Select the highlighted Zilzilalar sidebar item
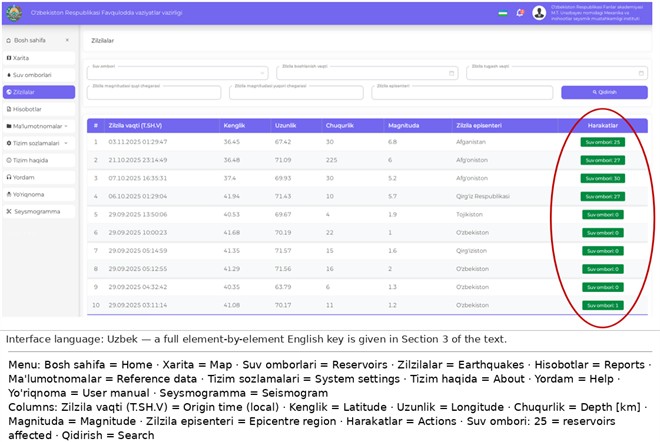This screenshot has height=442, width=660. tap(39, 92)
